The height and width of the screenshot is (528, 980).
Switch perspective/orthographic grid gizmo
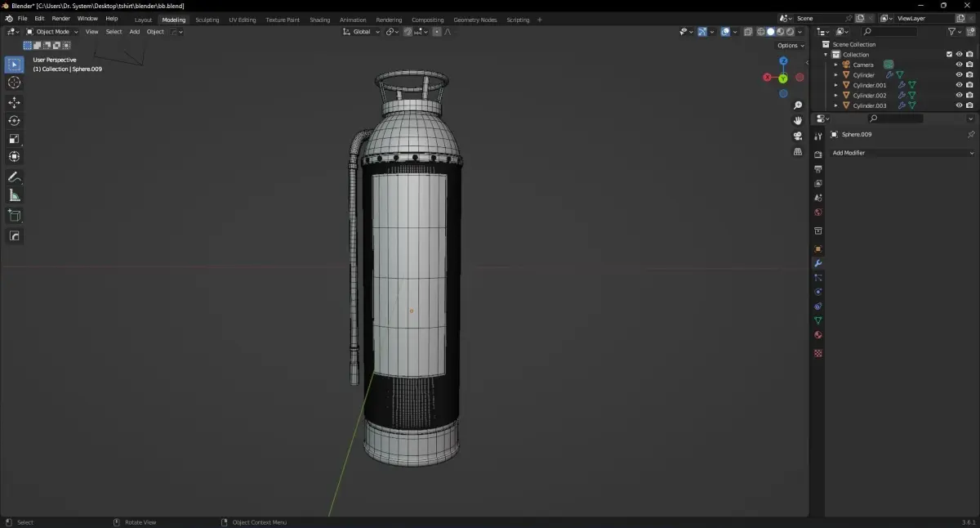[798, 151]
